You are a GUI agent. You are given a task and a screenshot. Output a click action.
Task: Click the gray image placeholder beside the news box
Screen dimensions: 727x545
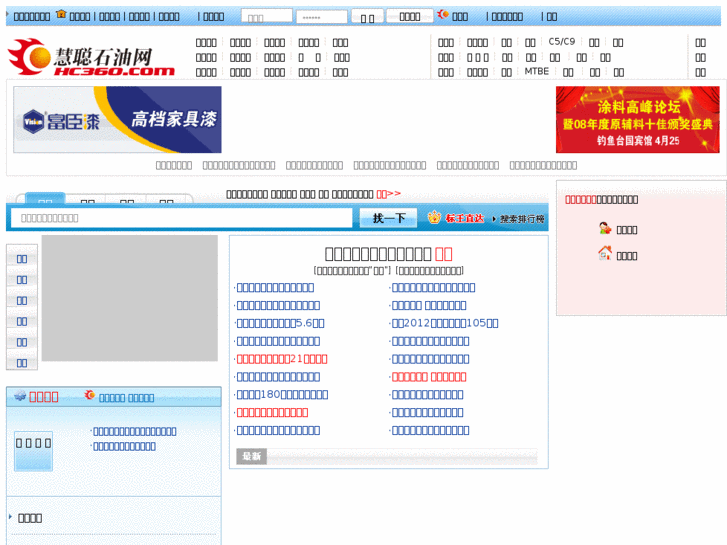click(x=130, y=298)
